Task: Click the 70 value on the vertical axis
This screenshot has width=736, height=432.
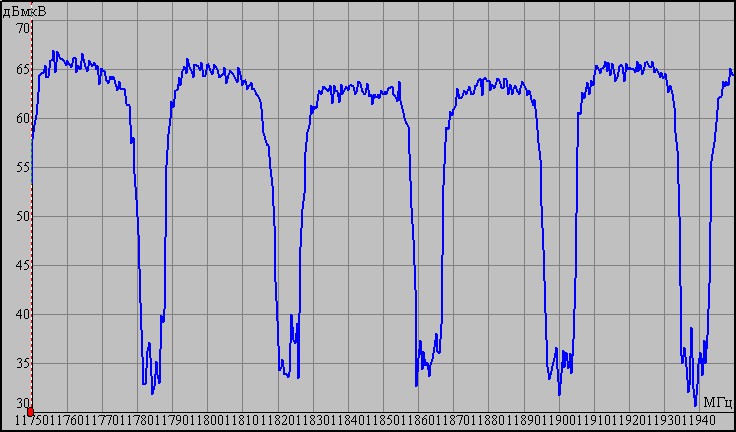Action: tap(22, 28)
